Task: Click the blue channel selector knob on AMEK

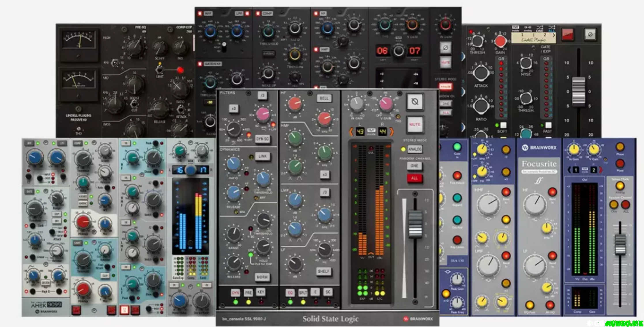Action: (x=190, y=170)
